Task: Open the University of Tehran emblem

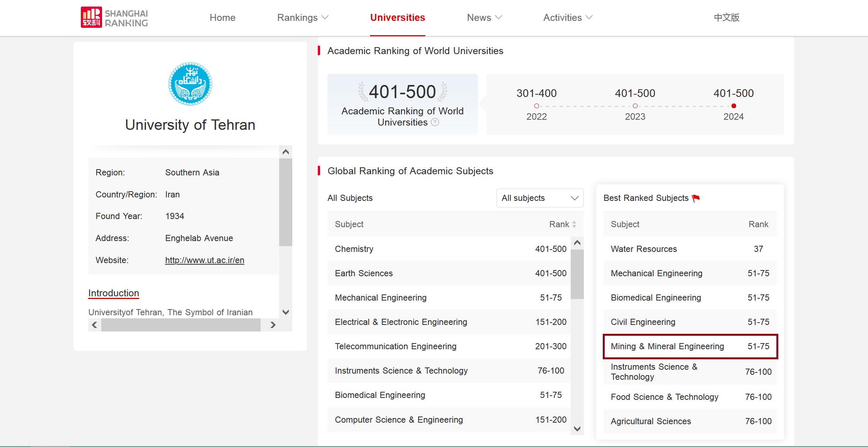Action: coord(190,84)
